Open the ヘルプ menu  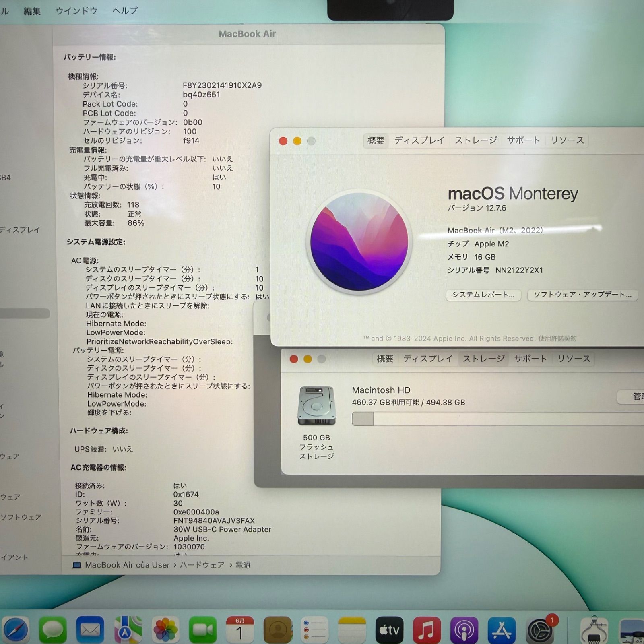click(125, 11)
